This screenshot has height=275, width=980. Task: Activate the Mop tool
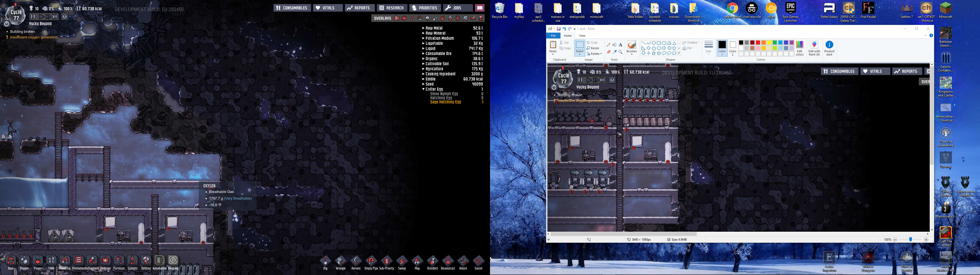pyautogui.click(x=417, y=261)
